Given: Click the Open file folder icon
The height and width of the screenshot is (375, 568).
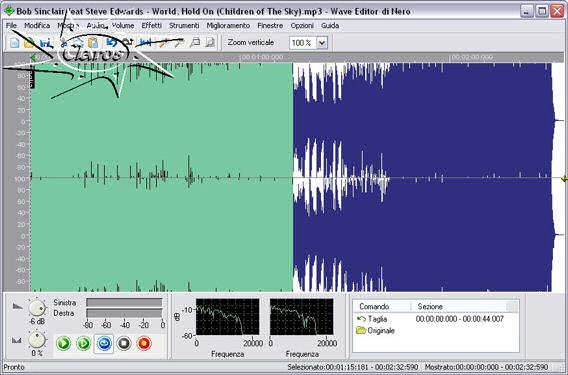Looking at the screenshot, I should [x=29, y=43].
